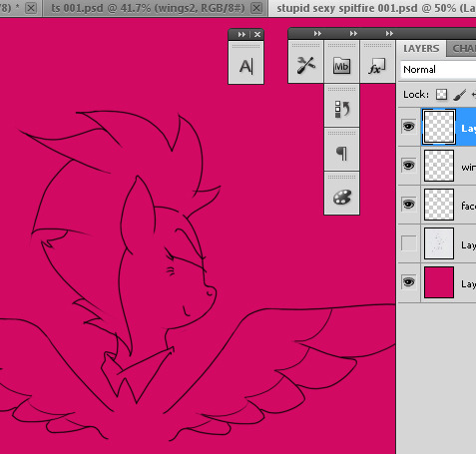
Task: Open the Swatches palette panel icon
Action: tap(341, 197)
